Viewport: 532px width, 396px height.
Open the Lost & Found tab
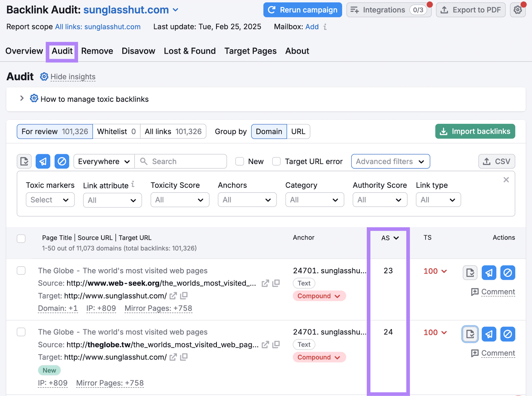[x=190, y=51]
